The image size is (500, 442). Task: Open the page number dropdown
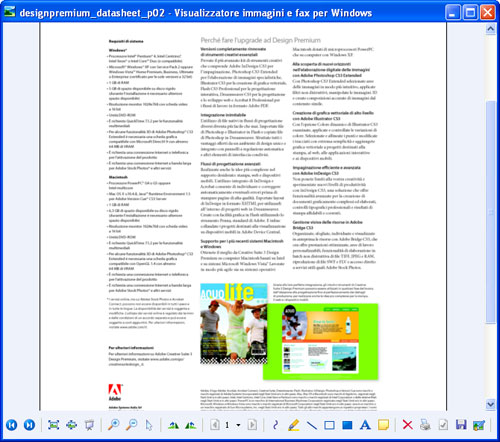click(x=238, y=425)
